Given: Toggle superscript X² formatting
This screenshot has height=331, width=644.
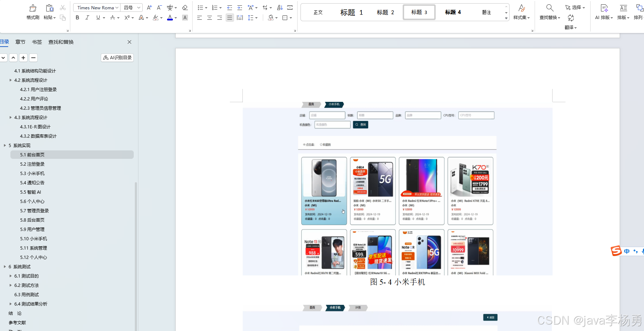Looking at the screenshot, I should pos(127,18).
